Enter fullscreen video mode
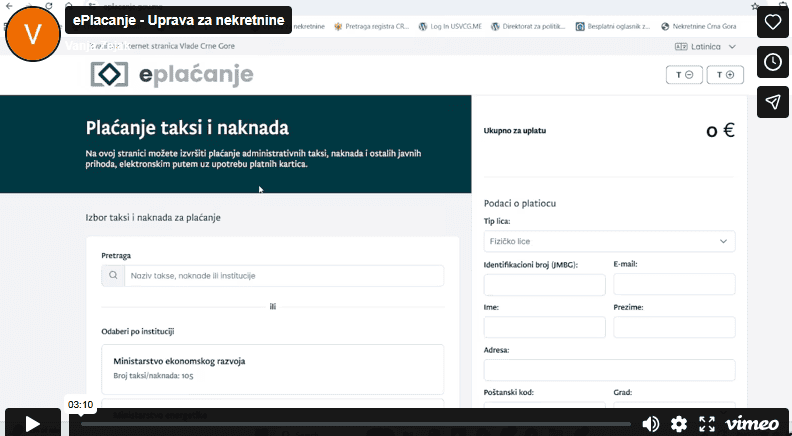792x436 pixels. [707, 424]
